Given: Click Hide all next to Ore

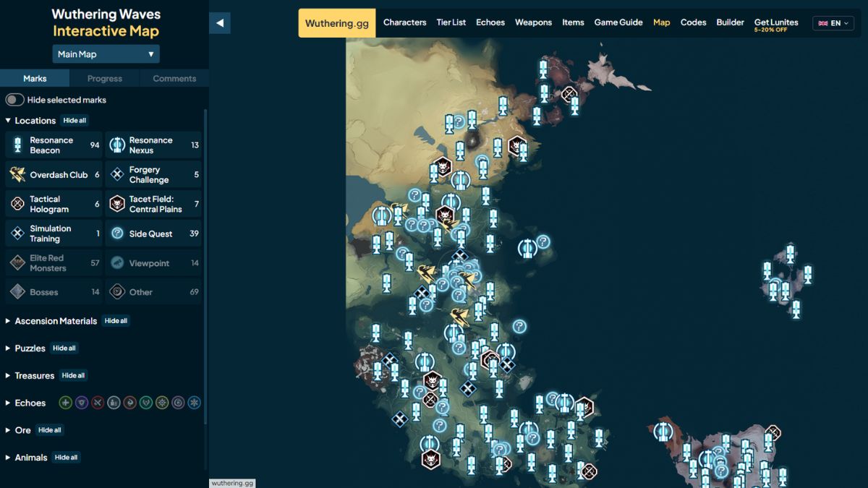Looking at the screenshot, I should coord(50,430).
